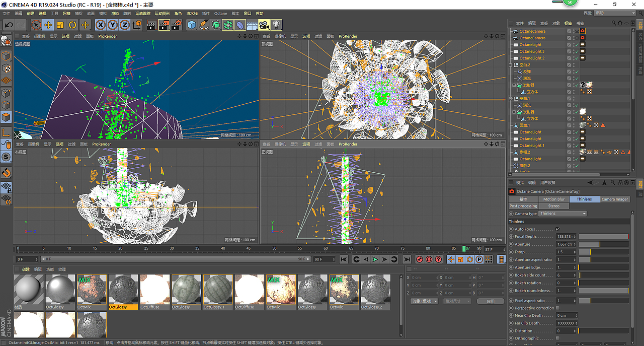Viewport: 644px width, 346px height.
Task: Open the 对象 (相对) coordinate dropdown
Action: click(424, 301)
